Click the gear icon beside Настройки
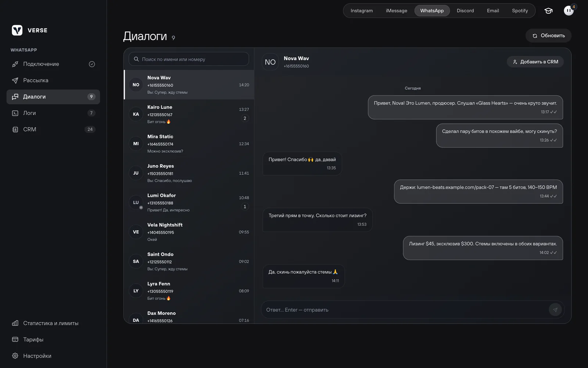 (x=15, y=356)
